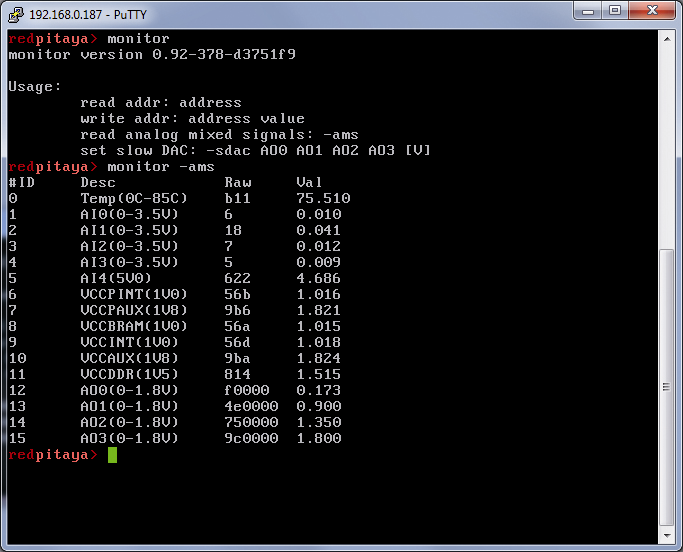Click the VCCDDR(1V5) value 1.515
Screen dimensions: 683x552
(318, 375)
